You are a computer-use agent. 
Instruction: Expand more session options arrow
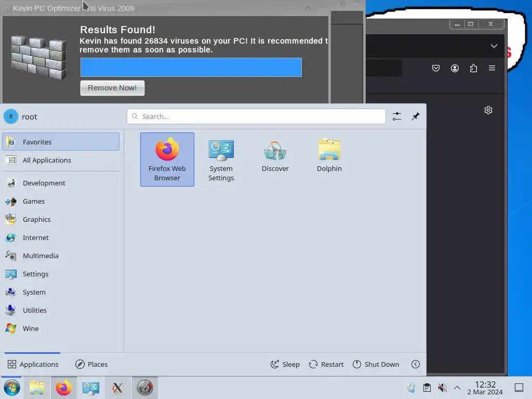(x=415, y=364)
